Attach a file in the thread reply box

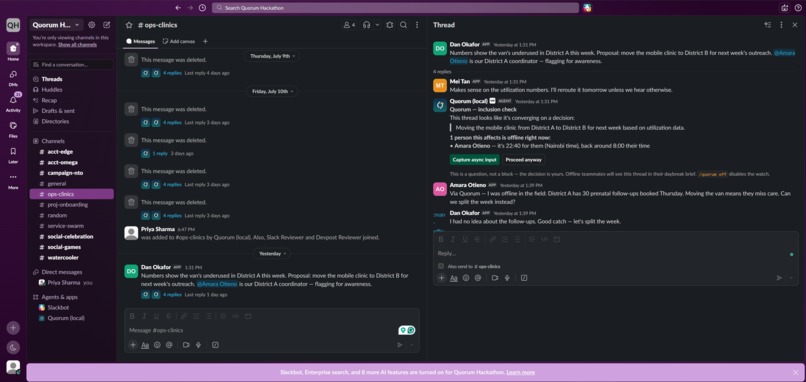441,278
